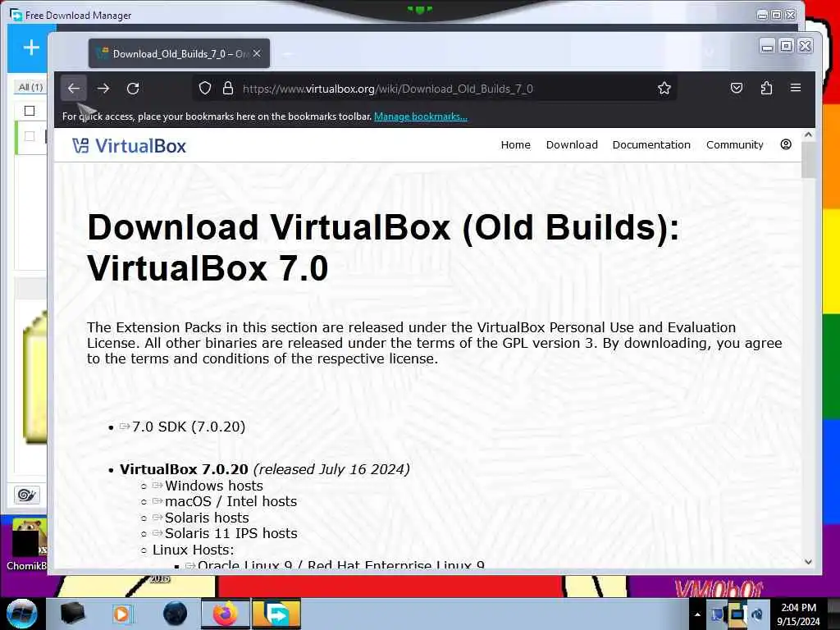
Task: Open the dark round browser taskbar icon
Action: click(176, 614)
